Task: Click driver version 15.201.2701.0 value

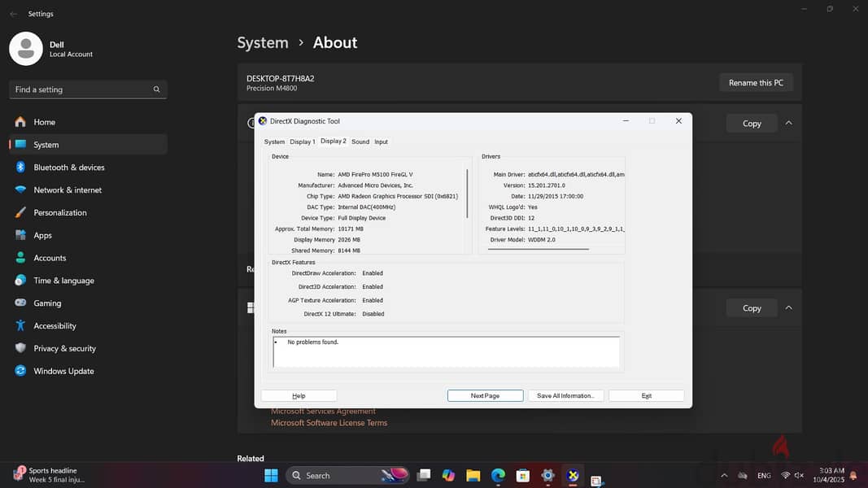Action: pyautogui.click(x=547, y=185)
